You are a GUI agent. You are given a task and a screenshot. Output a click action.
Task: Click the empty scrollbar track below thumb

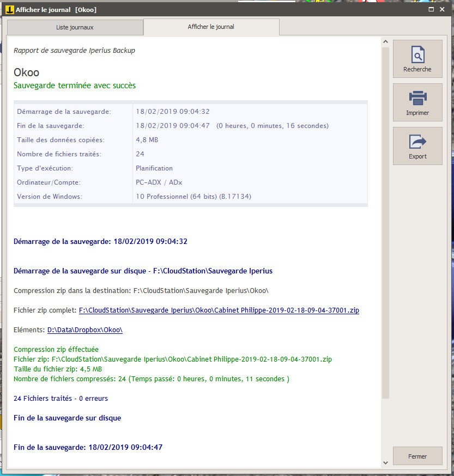(x=385, y=430)
